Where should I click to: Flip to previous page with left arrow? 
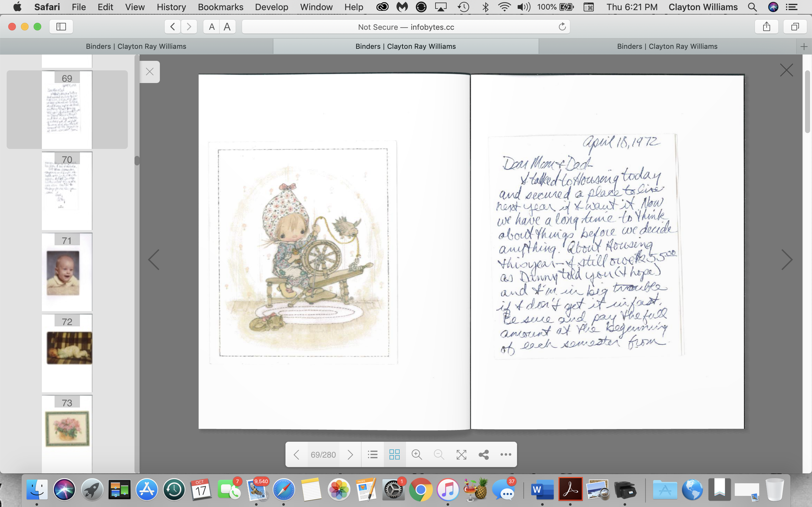[154, 260]
